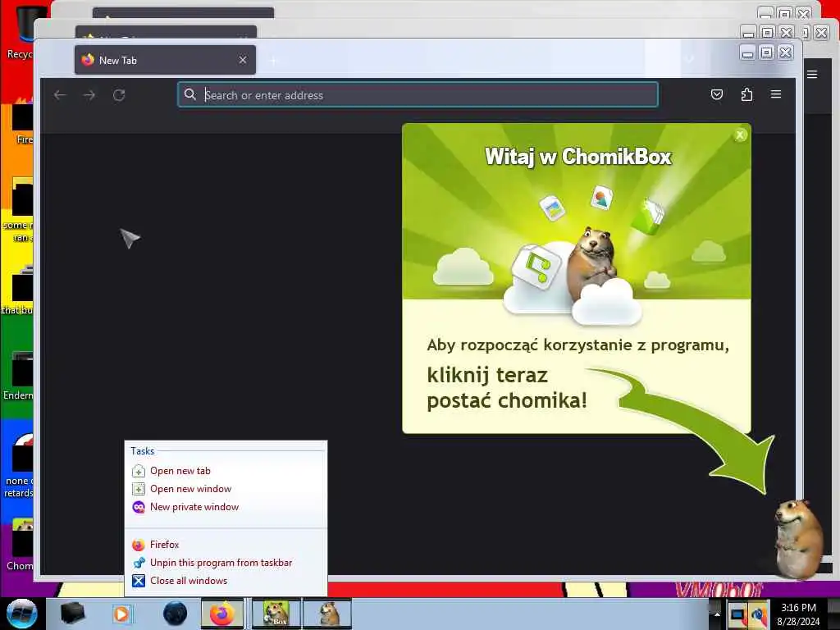
Task: Select the New Tab tab
Action: click(165, 60)
